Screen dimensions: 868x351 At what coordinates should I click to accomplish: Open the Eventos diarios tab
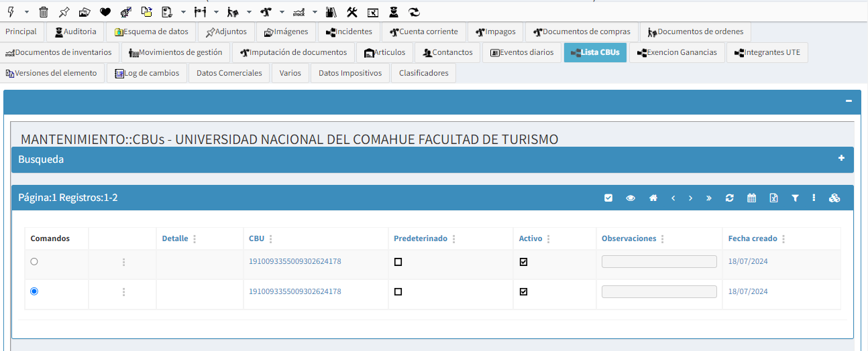tap(522, 52)
